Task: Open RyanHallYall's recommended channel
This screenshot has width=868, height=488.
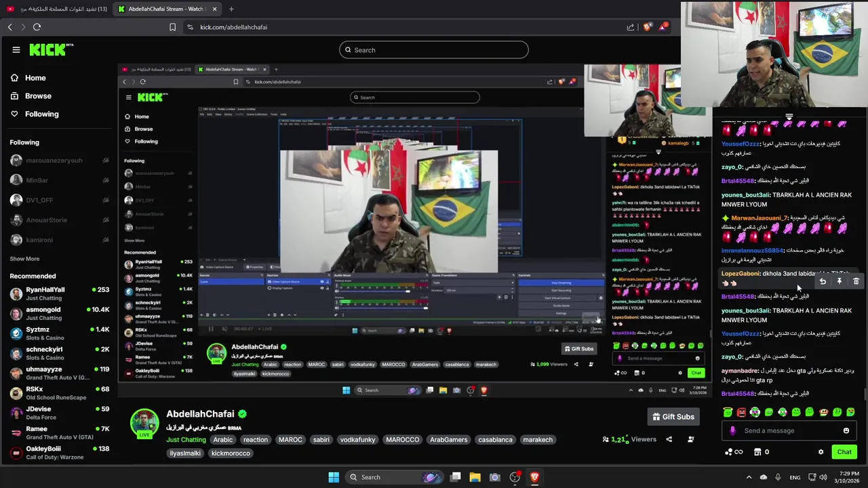Action: point(59,293)
